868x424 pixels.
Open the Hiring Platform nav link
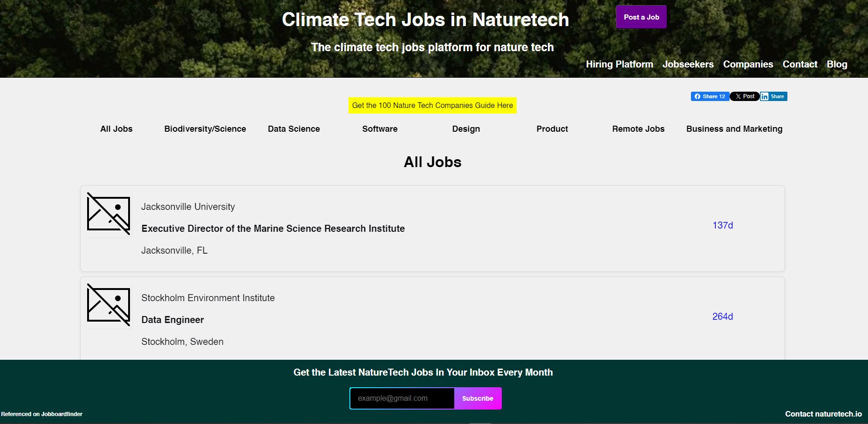pos(619,64)
